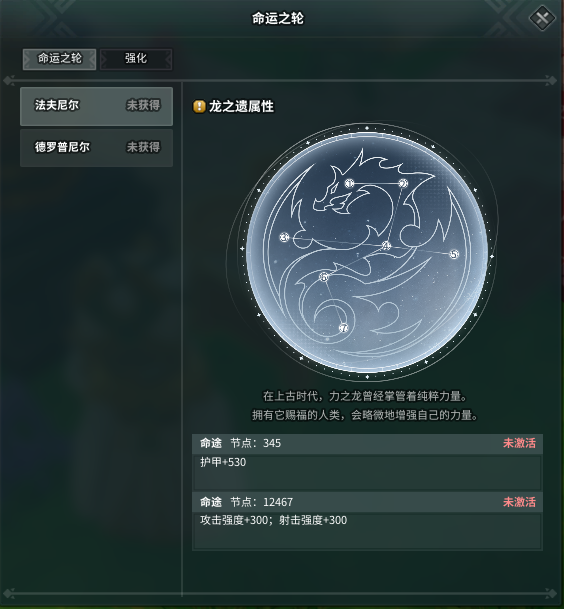Click constellation node 5 at right edge
Screen dimensions: 564x609
point(454,254)
